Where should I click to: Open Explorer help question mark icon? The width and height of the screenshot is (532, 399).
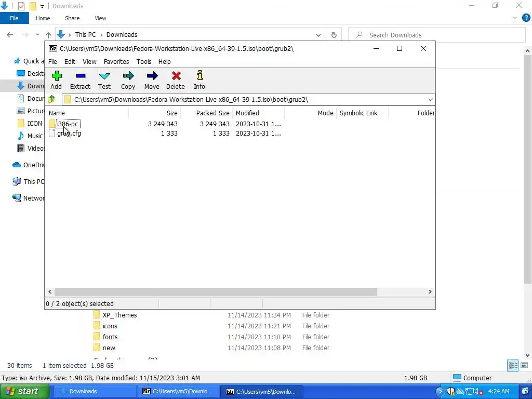[x=526, y=18]
